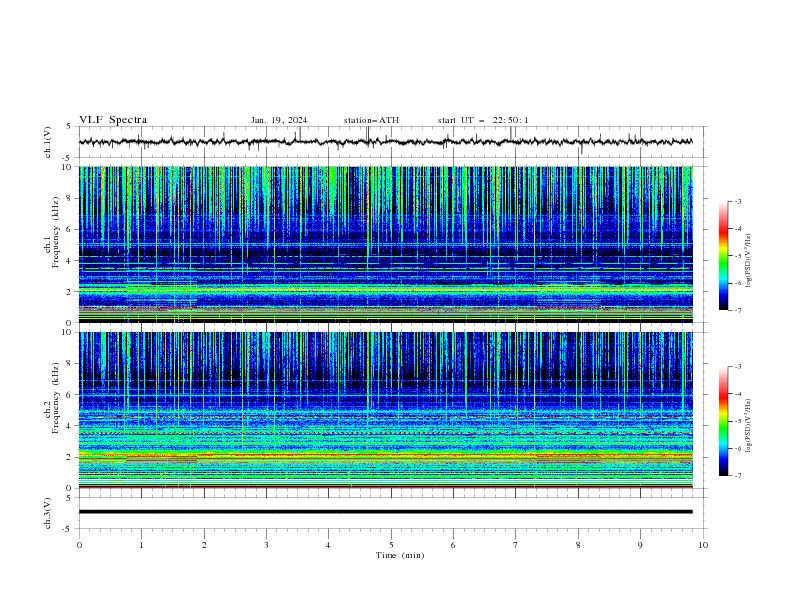Click the ch.1 spectrogram panel
792x612 pixels.
click(385, 244)
